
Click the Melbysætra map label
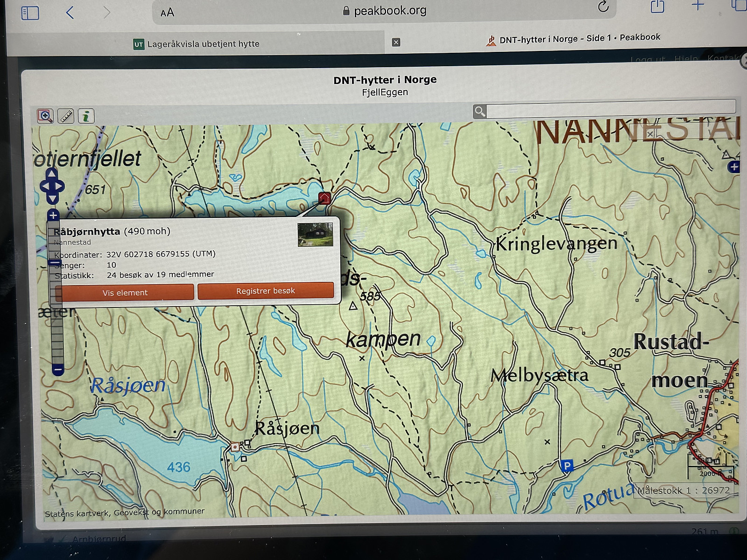(539, 375)
